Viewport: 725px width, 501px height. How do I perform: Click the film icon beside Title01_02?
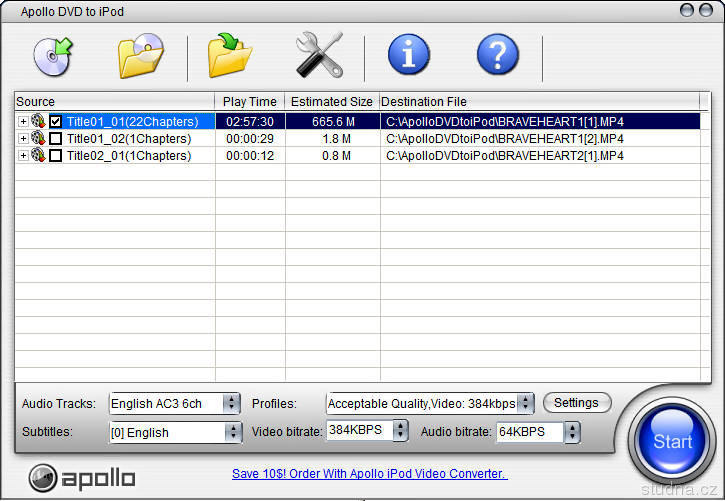39,139
